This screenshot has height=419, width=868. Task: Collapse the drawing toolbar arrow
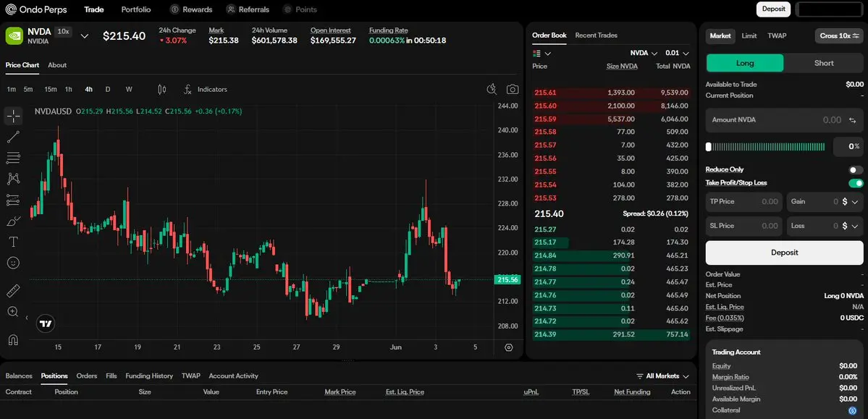pos(27,318)
